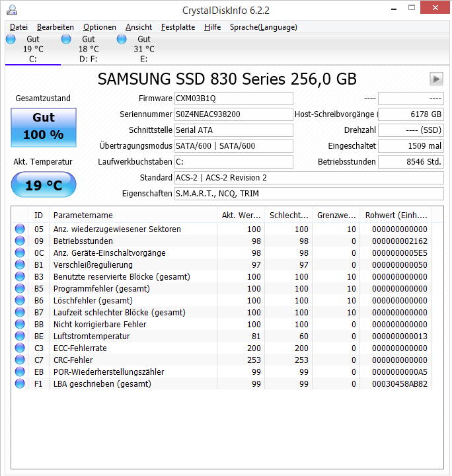Viewport: 452px width, 476px height.
Task: Click status orb for Luftstromtemperatur row
Action: (x=20, y=336)
